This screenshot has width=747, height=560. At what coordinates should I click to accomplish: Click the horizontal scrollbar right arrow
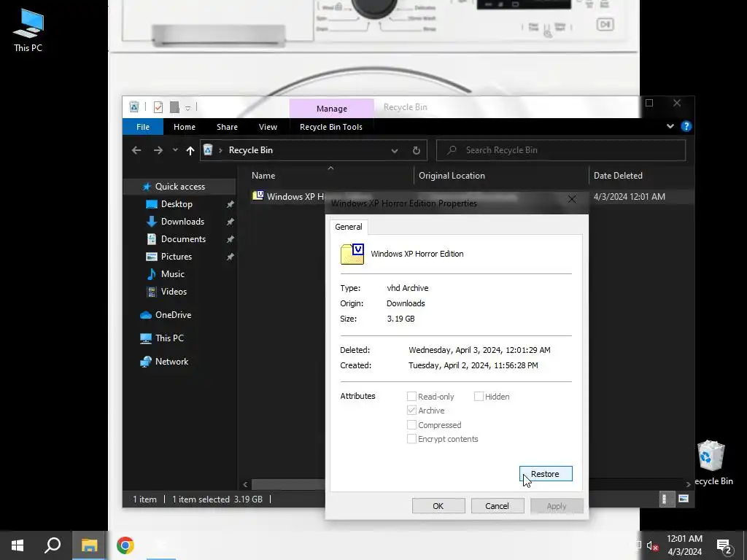688,484
